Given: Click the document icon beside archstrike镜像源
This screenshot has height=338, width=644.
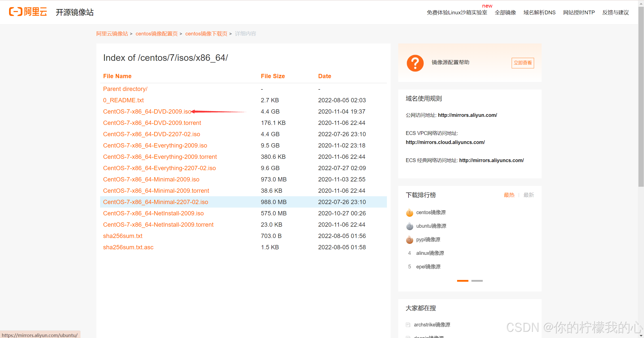Looking at the screenshot, I should [408, 325].
